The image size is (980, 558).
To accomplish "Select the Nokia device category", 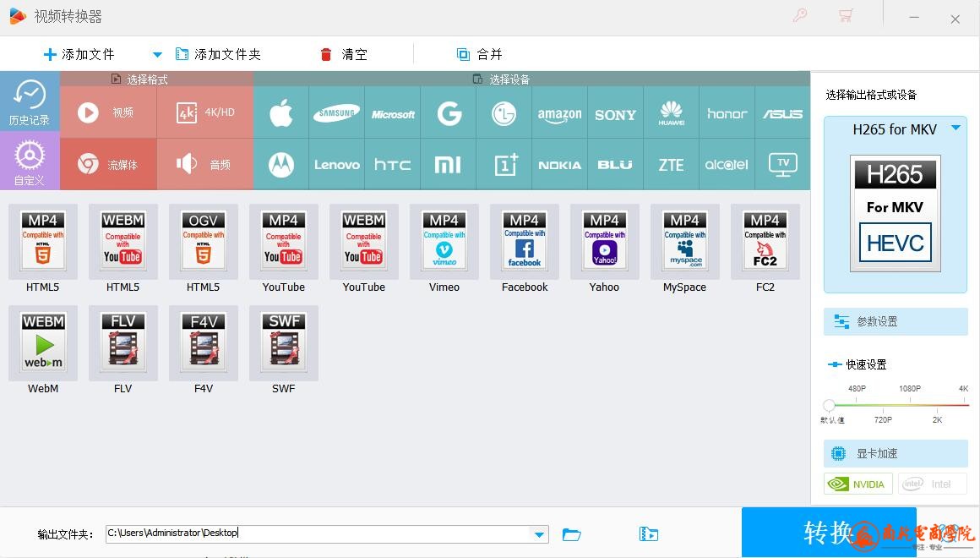I will click(560, 165).
